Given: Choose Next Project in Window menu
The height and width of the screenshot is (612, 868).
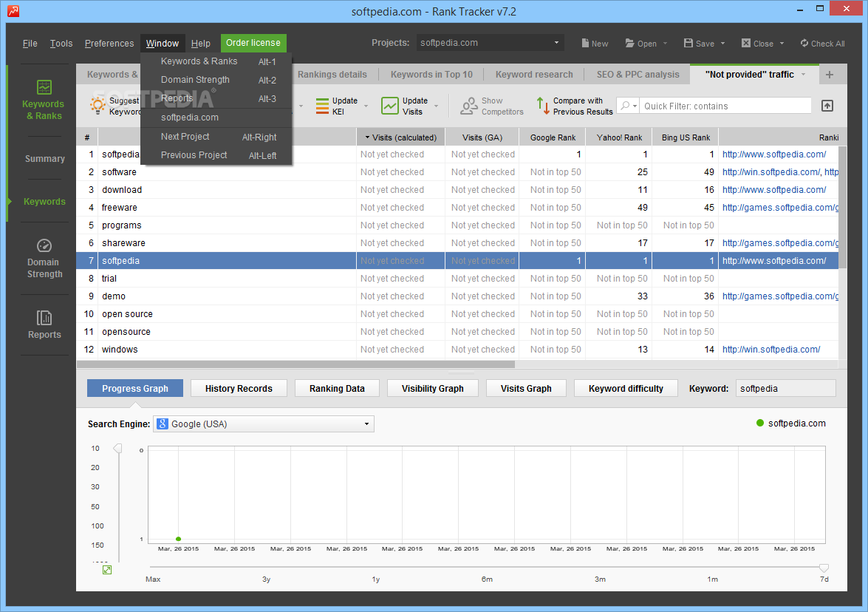Looking at the screenshot, I should pos(216,137).
